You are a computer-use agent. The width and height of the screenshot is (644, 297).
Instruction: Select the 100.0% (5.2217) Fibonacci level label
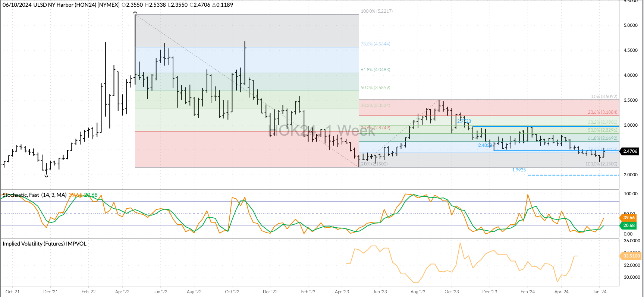pos(376,11)
